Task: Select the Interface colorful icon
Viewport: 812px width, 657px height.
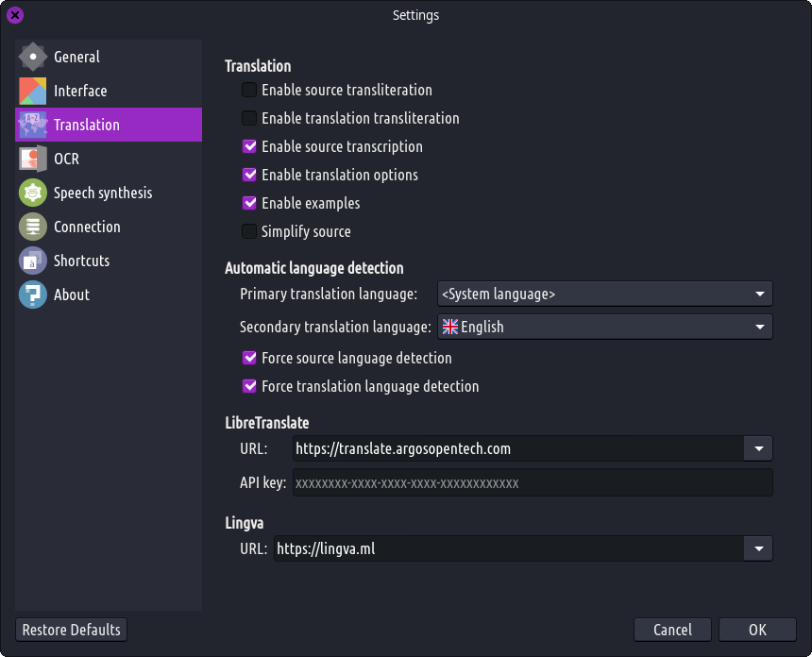Action: click(x=33, y=91)
